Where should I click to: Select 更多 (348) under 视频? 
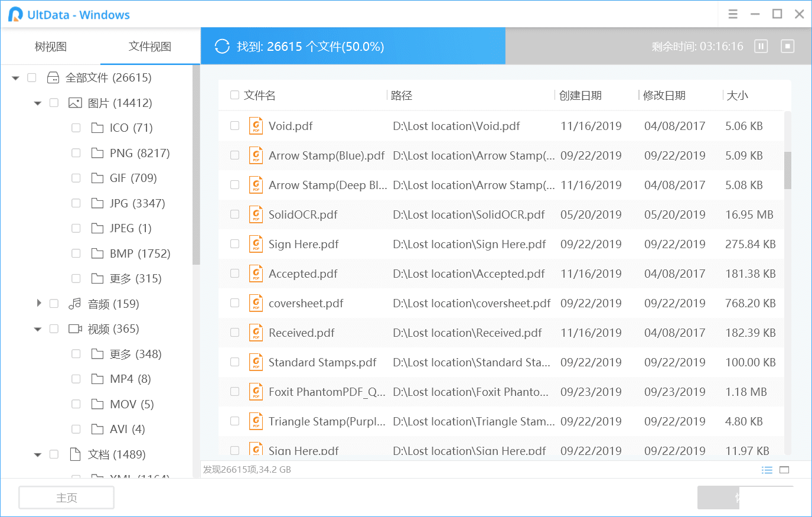136,354
